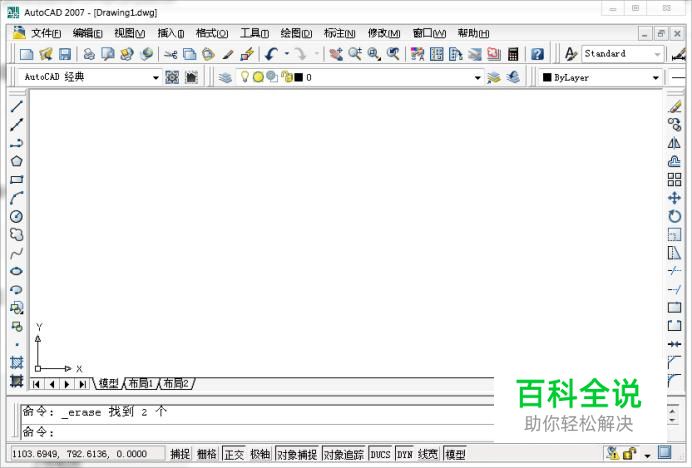Select the Offset tool
This screenshot has height=468, width=692.
click(x=674, y=161)
